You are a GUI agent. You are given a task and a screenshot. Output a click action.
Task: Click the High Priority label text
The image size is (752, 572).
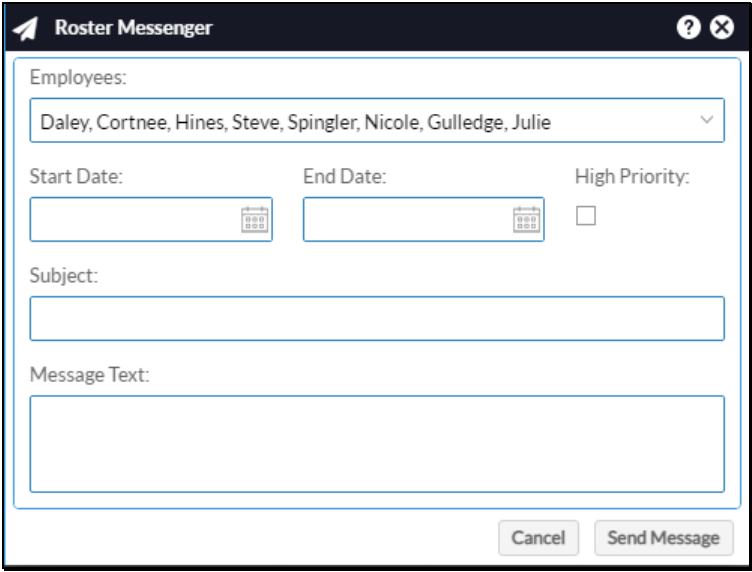click(632, 176)
